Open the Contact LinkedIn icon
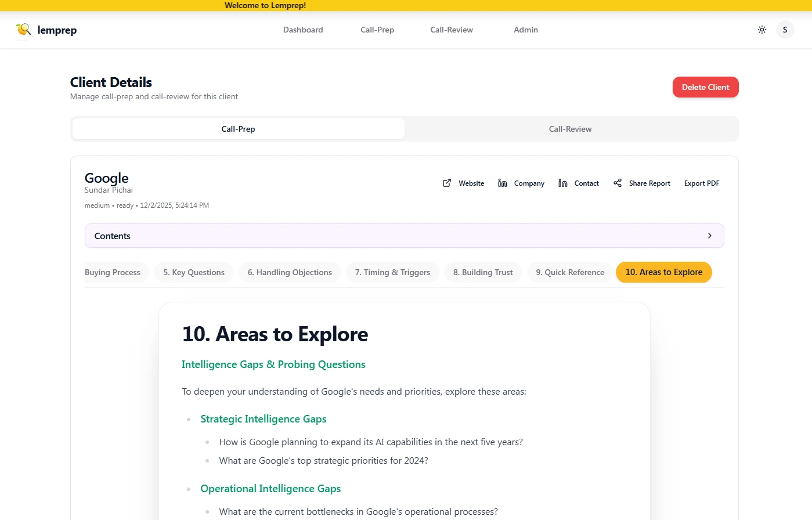812x520 pixels. click(x=563, y=183)
